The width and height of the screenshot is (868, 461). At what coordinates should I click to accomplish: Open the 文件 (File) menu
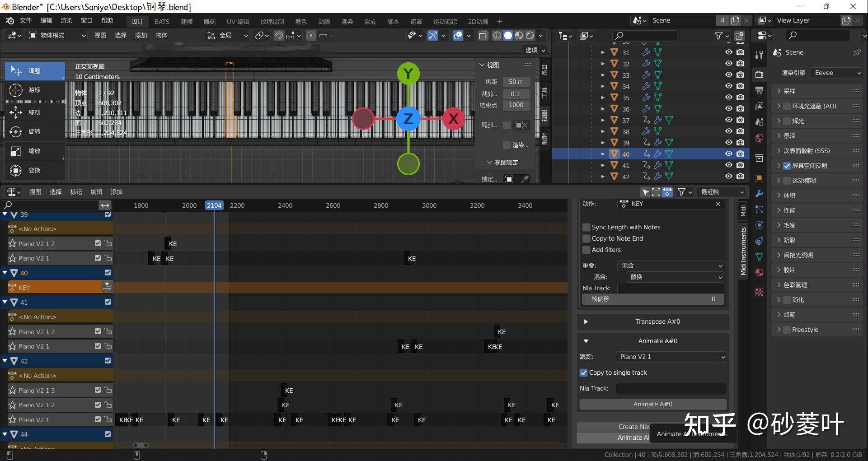pos(26,21)
